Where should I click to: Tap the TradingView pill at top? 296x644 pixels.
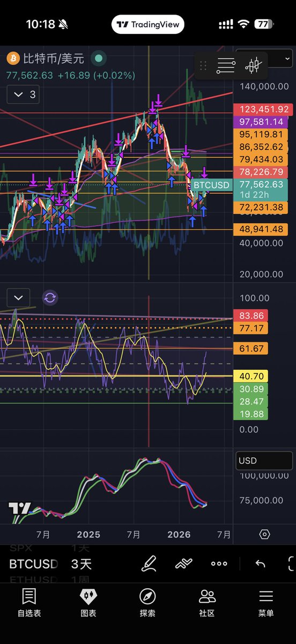[x=148, y=24]
